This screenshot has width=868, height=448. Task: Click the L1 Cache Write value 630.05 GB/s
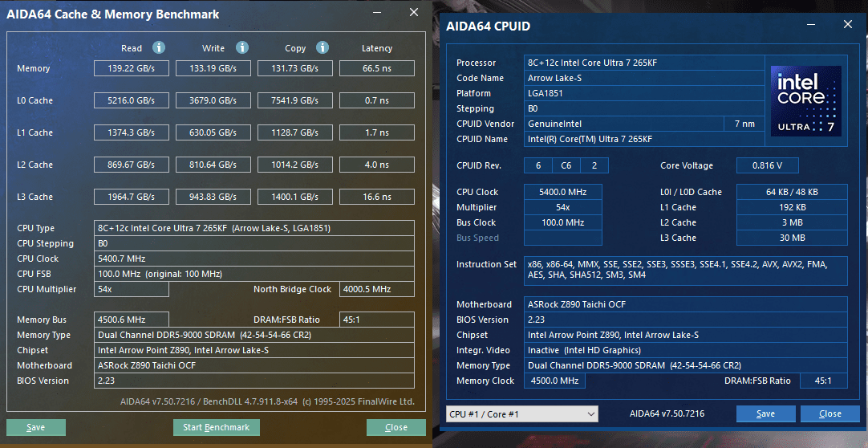[213, 133]
